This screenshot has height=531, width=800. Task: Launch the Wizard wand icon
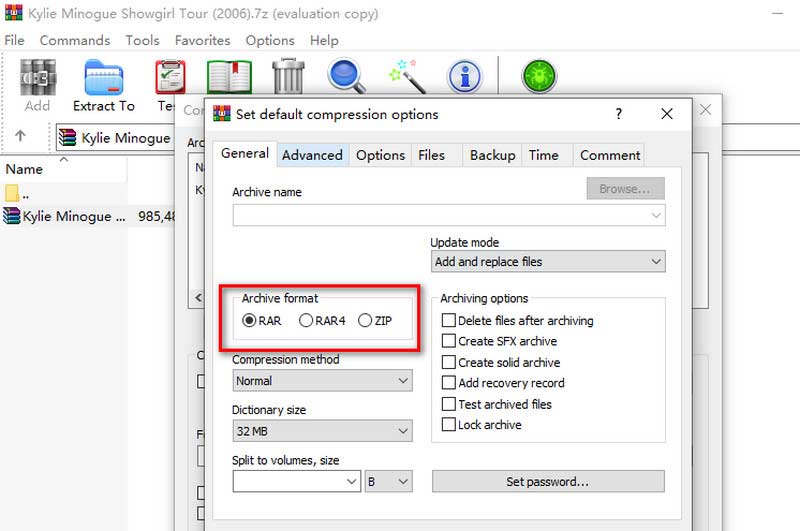(x=406, y=77)
